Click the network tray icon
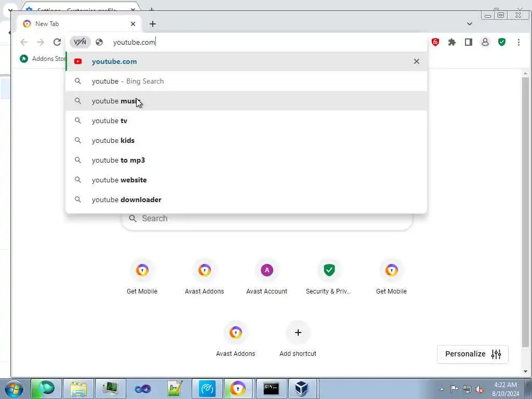This screenshot has width=532, height=399. pos(467,389)
